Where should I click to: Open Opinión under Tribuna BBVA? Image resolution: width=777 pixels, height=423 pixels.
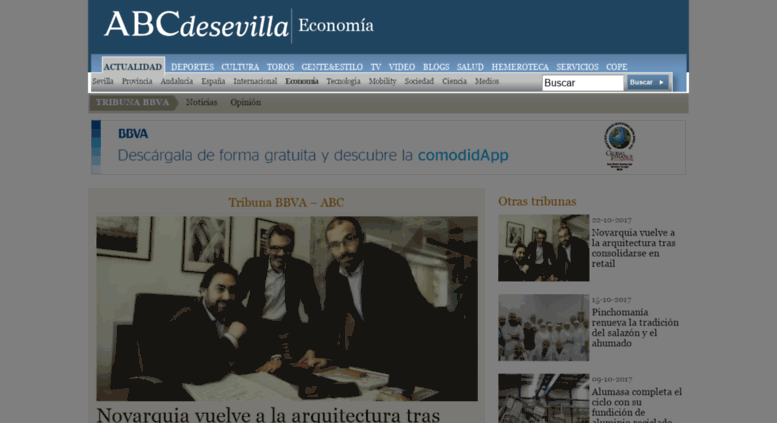coord(245,103)
